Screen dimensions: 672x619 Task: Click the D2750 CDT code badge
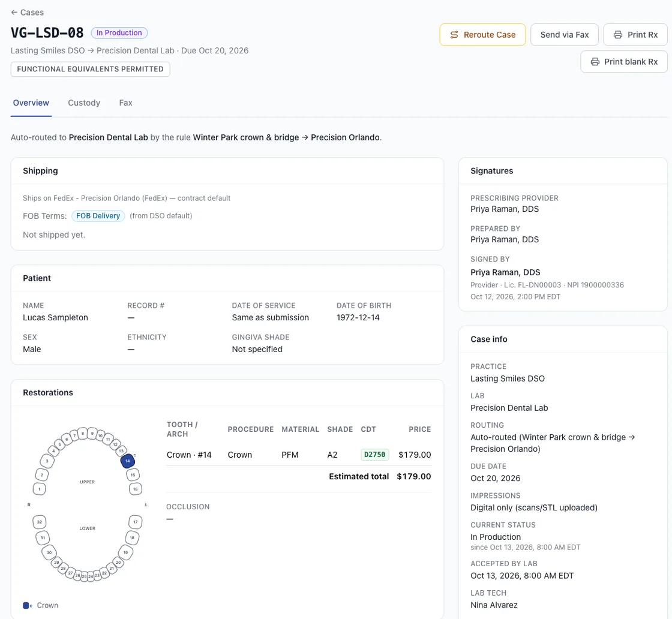coord(374,455)
